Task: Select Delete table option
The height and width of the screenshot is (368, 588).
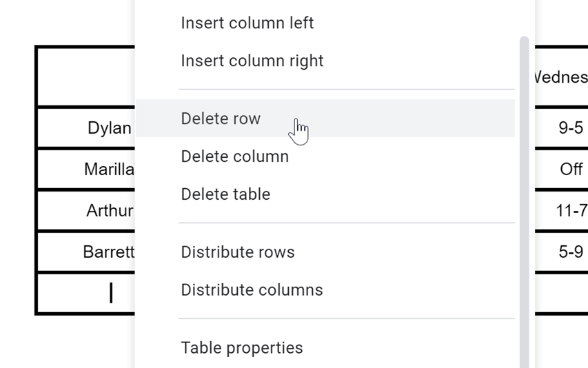Action: [225, 194]
